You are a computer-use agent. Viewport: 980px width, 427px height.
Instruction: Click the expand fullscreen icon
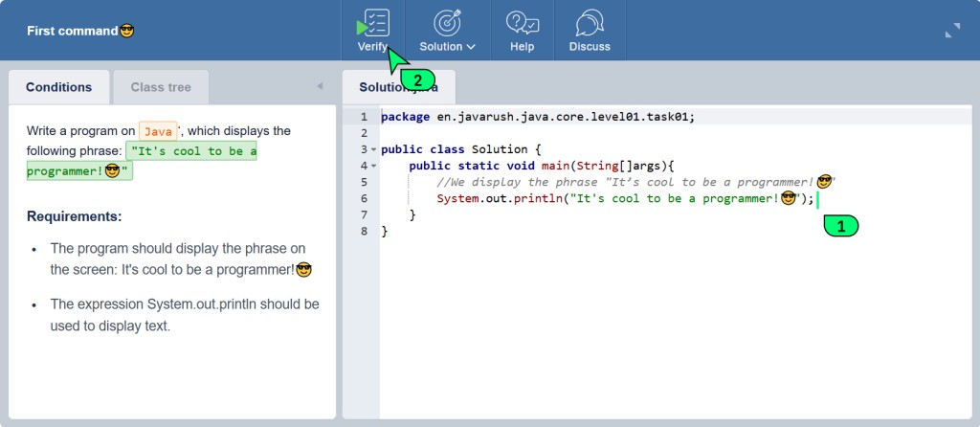coord(952,31)
